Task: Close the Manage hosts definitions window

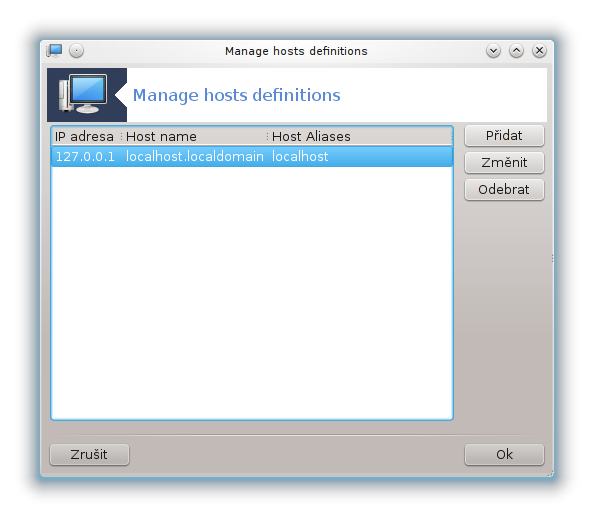Action: point(539,50)
